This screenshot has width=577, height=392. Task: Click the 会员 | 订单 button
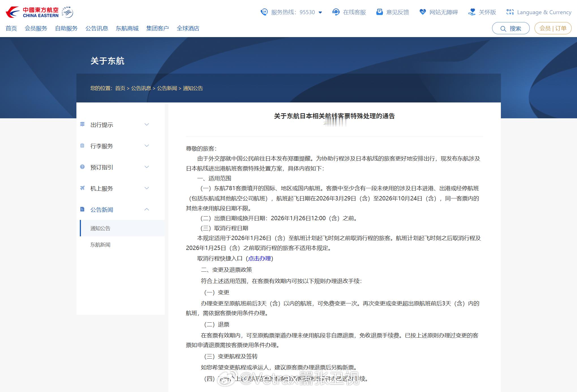coord(553,28)
